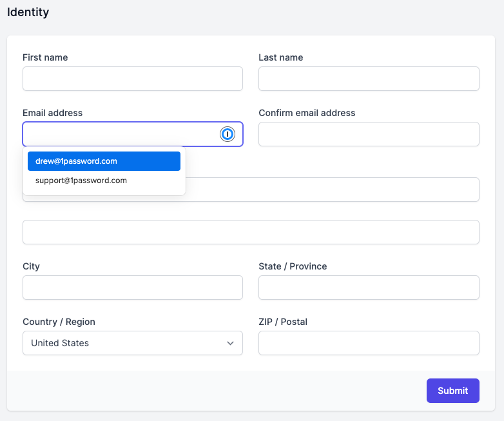Click the "State / Province" label
The width and height of the screenshot is (504, 421).
[293, 266]
